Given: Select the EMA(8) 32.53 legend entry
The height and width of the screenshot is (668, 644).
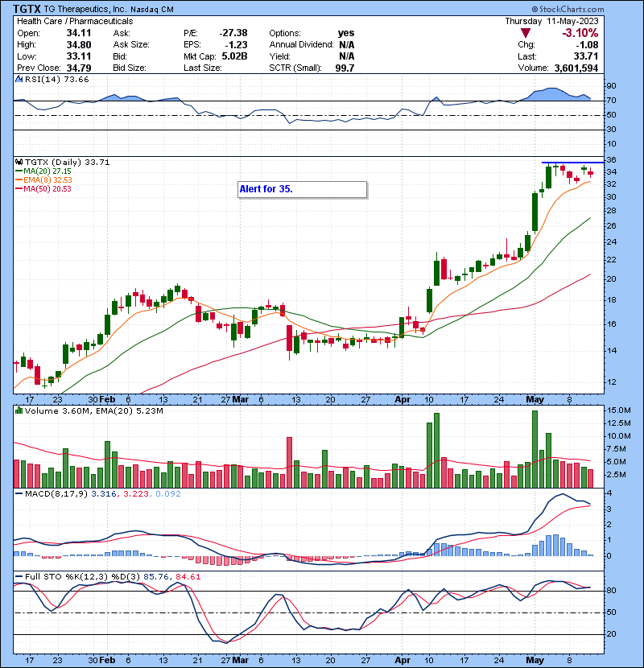Looking at the screenshot, I should tap(43, 179).
